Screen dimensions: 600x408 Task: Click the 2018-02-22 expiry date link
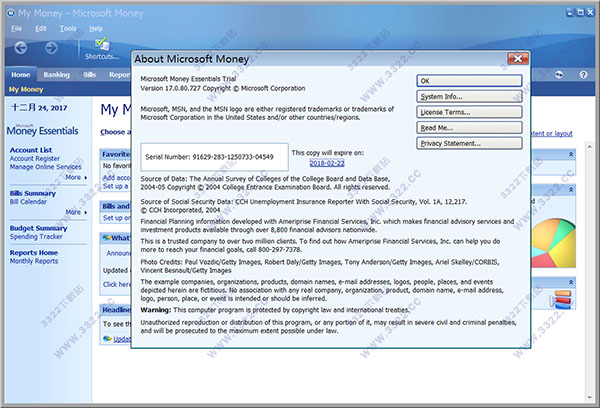pyautogui.click(x=326, y=162)
